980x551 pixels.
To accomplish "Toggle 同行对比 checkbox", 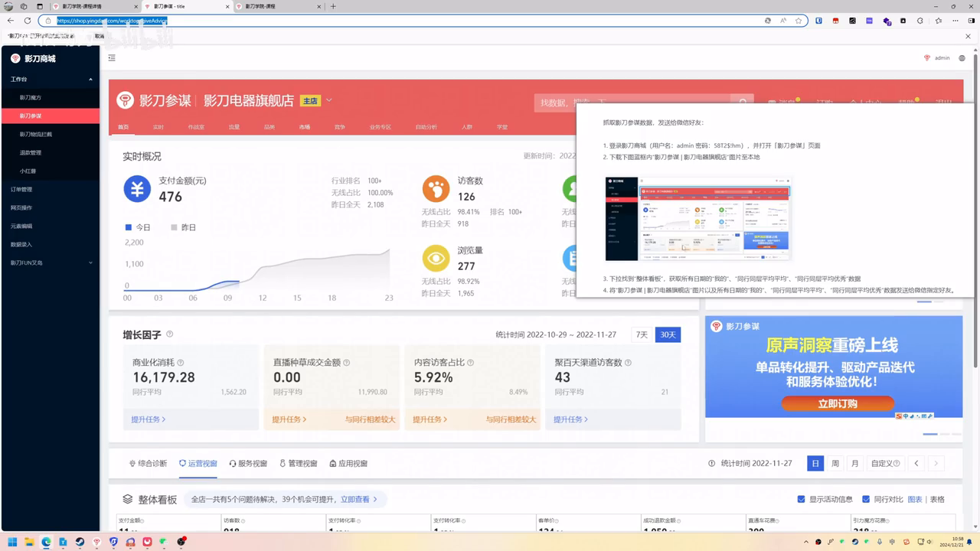I will click(866, 499).
